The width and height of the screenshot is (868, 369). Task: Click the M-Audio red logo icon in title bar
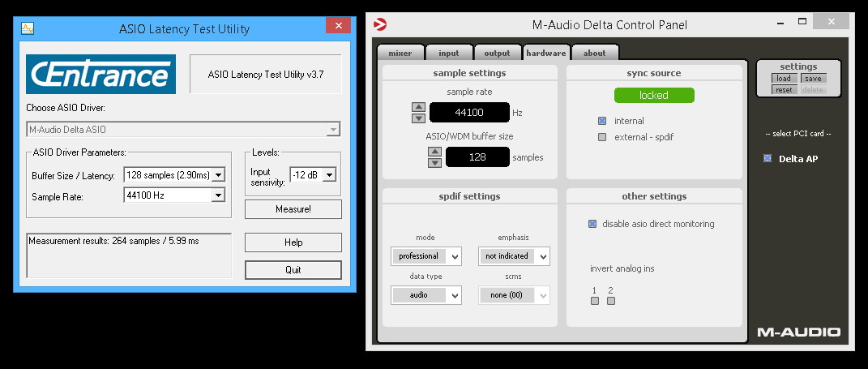pyautogui.click(x=380, y=24)
